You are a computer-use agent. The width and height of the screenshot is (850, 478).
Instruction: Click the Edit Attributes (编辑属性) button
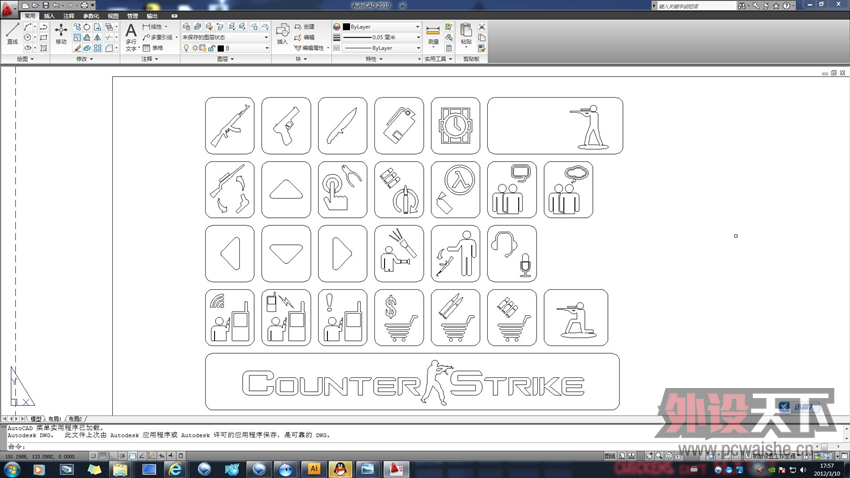[x=311, y=48]
